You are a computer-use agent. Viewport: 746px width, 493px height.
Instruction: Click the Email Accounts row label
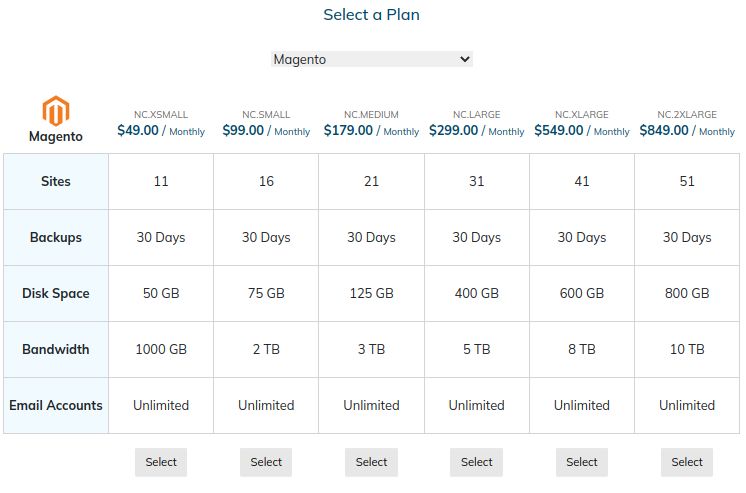pos(56,406)
